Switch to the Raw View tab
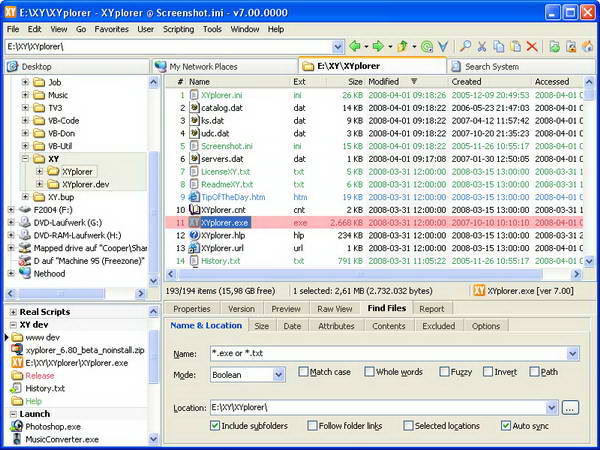The image size is (600, 450). tap(333, 309)
